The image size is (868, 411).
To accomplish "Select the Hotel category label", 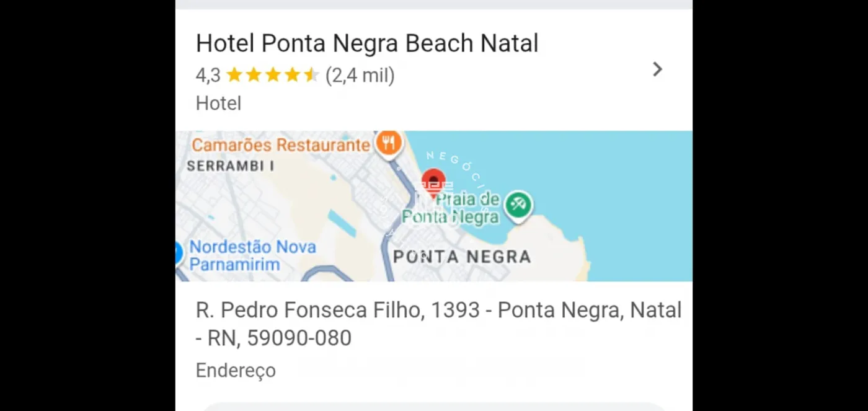I will pos(218,103).
